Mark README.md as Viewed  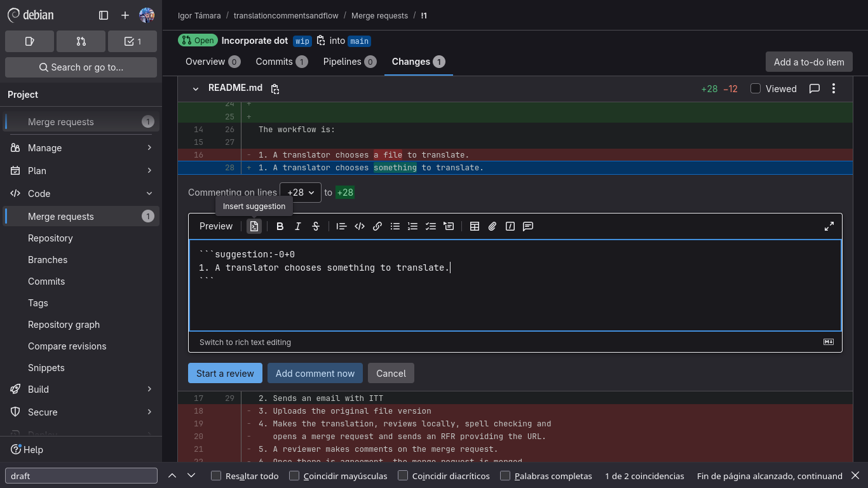[756, 88]
